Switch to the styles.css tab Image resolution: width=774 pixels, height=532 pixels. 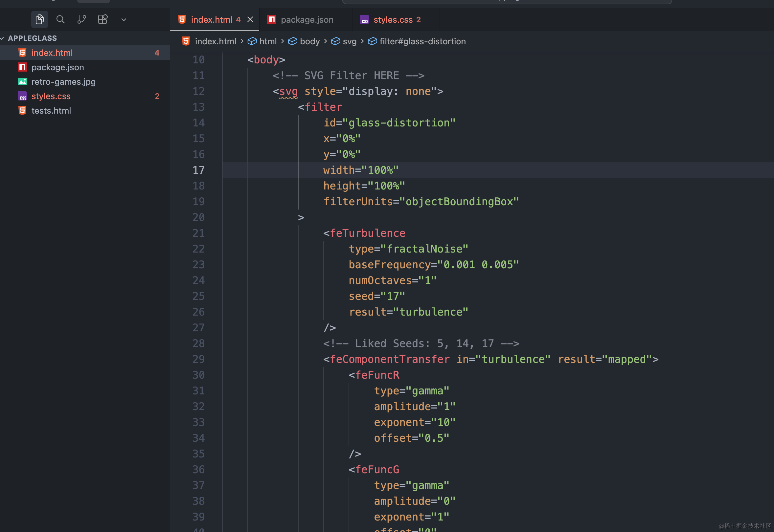tap(393, 20)
